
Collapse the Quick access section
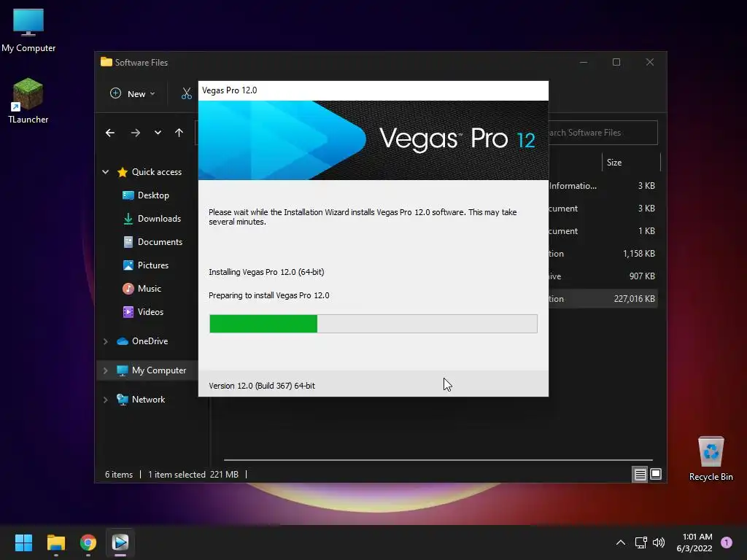coord(105,172)
